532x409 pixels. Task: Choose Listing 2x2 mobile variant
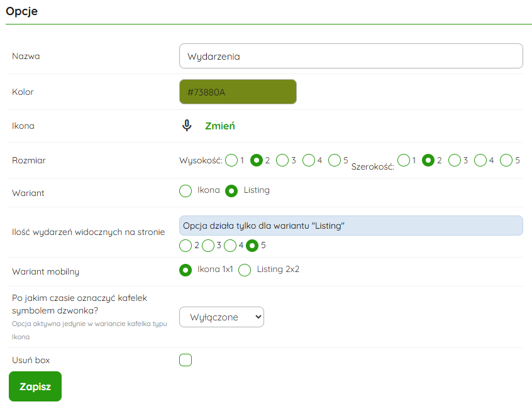tap(245, 270)
